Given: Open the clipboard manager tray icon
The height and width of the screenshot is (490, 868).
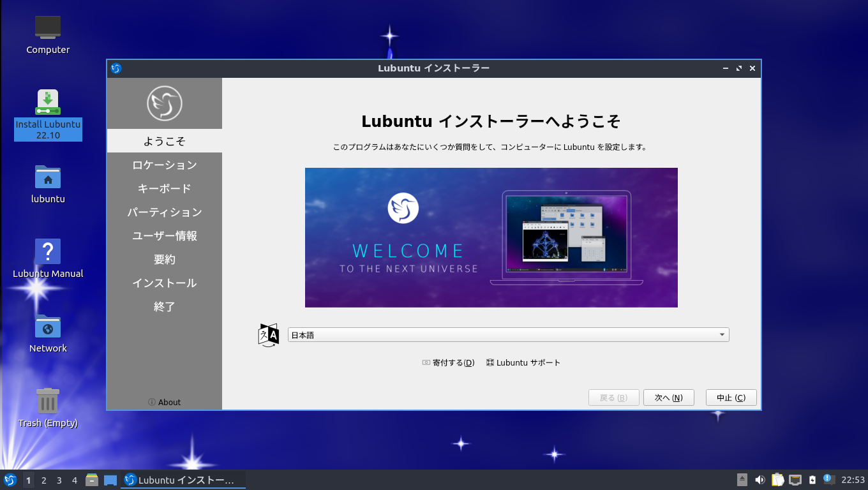Looking at the screenshot, I should pos(777,480).
